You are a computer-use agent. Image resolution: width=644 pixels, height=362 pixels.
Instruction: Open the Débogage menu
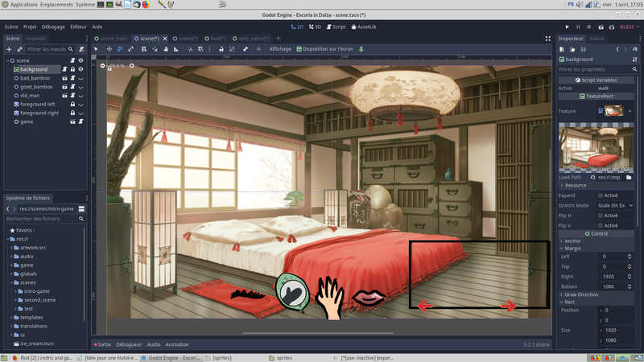tap(53, 27)
